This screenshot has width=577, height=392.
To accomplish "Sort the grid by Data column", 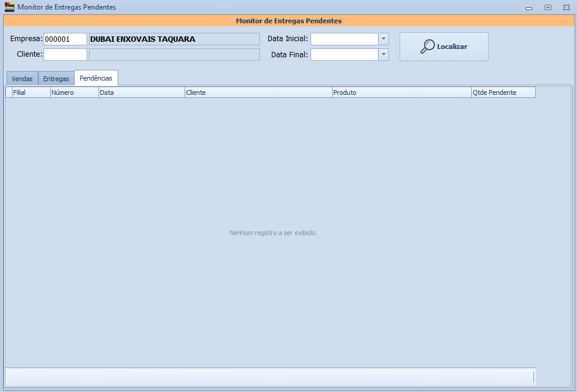I will (142, 92).
